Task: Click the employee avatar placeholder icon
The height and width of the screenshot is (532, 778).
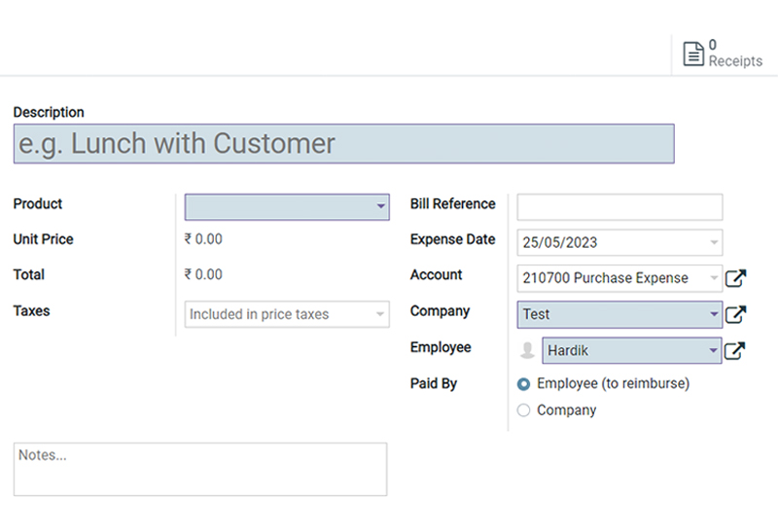Action: click(527, 350)
